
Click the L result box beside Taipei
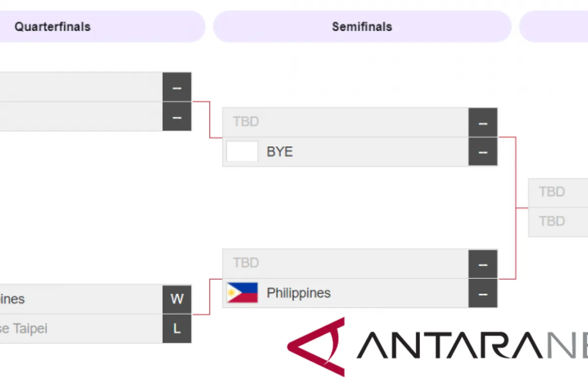tap(177, 328)
